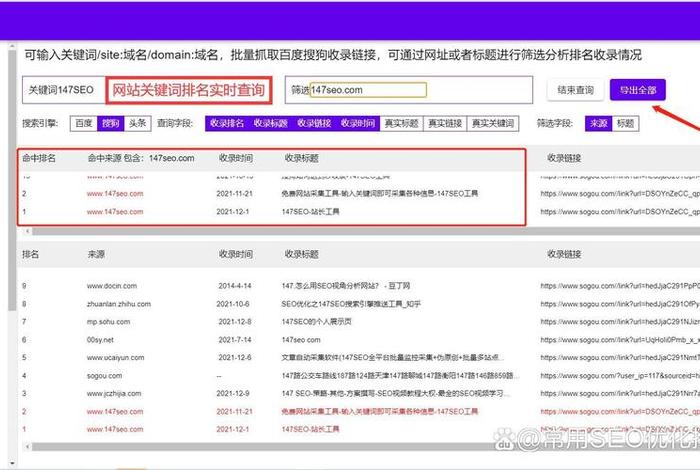Select the 头条 search engine option
This screenshot has width=700, height=470.
(138, 123)
